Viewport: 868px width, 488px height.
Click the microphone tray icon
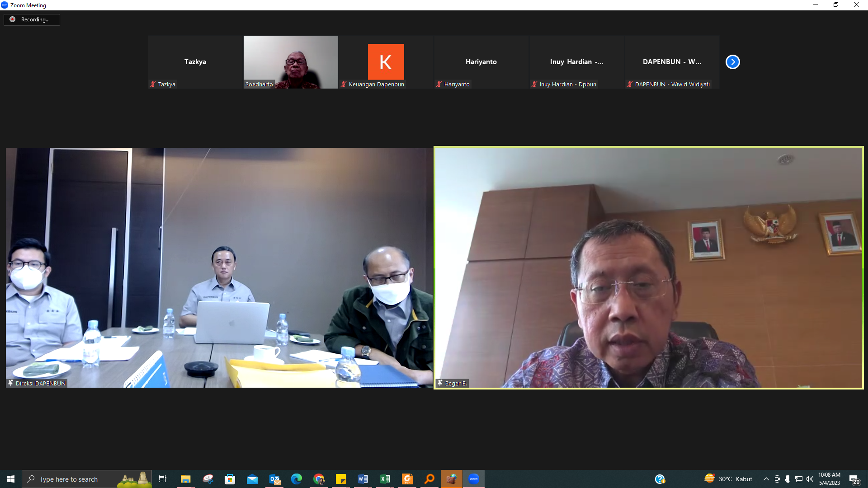788,479
